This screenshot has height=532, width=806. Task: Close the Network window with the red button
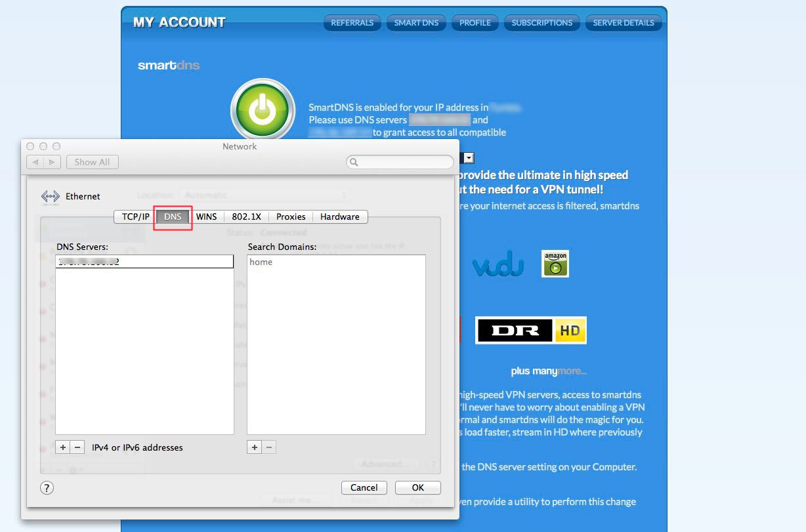tap(30, 146)
